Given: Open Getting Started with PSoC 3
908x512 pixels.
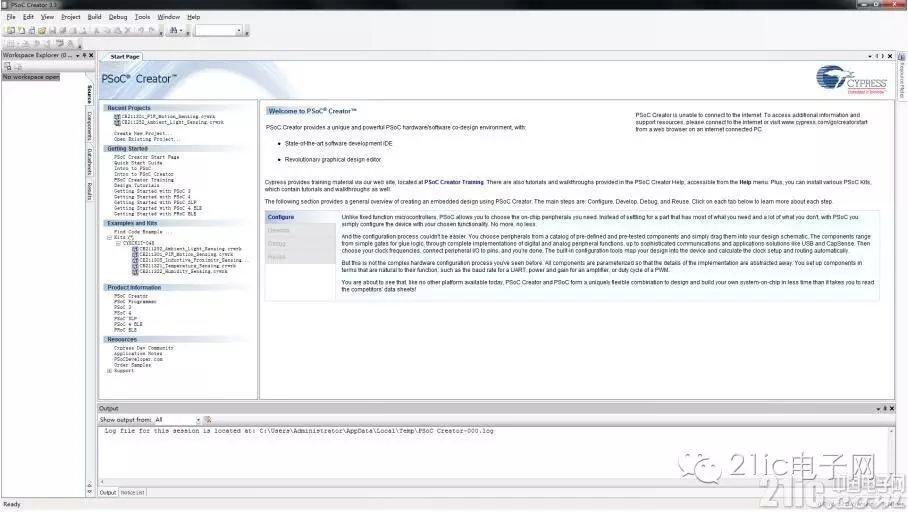Looking at the screenshot, I should tap(152, 191).
